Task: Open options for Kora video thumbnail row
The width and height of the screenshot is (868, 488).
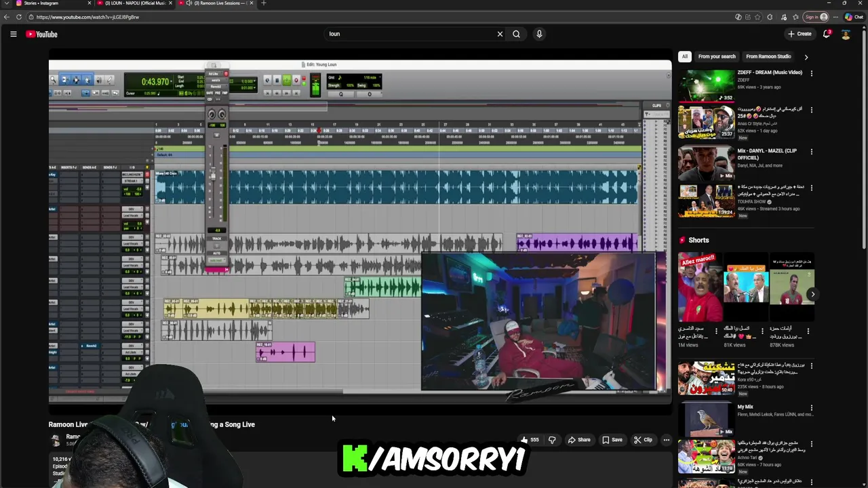Action: point(812,366)
